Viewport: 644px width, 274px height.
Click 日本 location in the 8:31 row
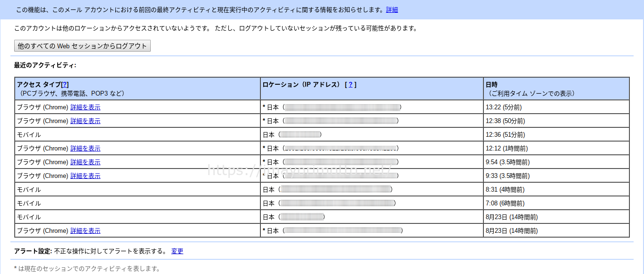pos(268,190)
